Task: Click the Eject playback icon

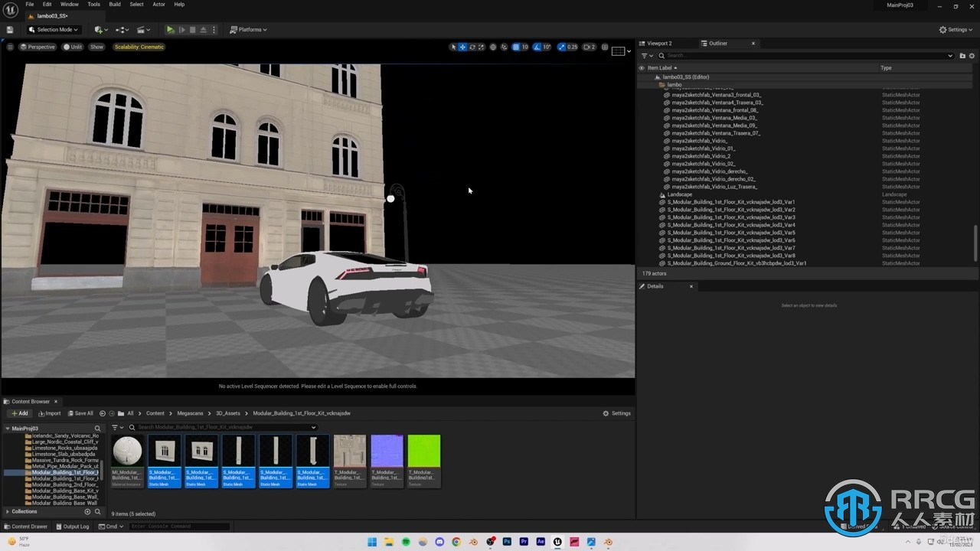Action: (x=203, y=30)
